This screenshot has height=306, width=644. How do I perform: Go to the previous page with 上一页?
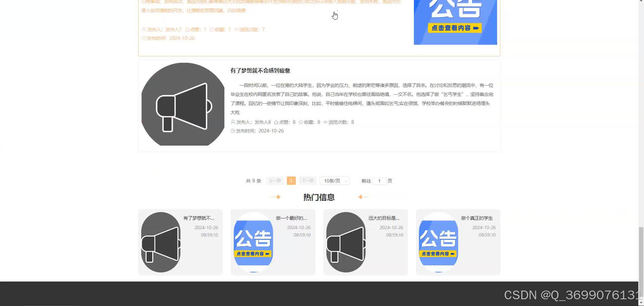tap(275, 181)
